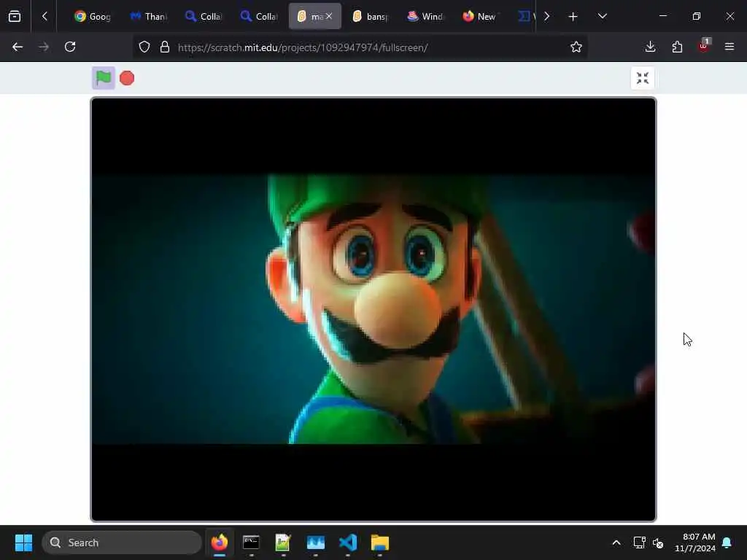Viewport: 747px width, 560px height.
Task: Open the notifications bell icon
Action: [727, 542]
